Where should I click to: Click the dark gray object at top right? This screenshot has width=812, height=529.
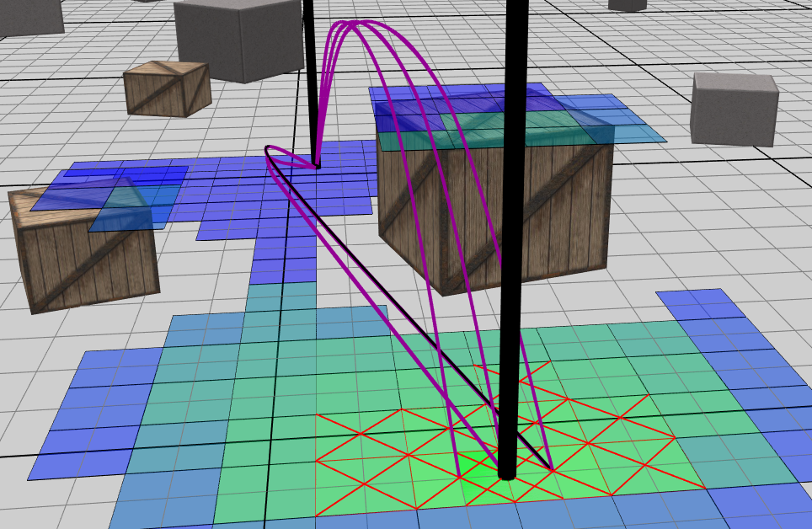pos(628,4)
